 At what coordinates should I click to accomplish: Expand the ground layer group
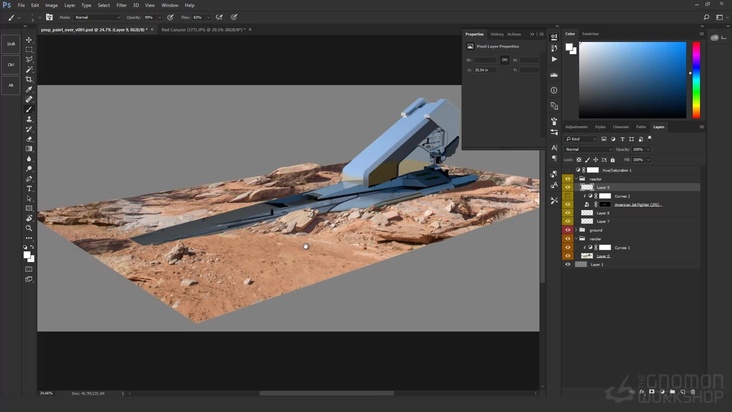point(577,230)
